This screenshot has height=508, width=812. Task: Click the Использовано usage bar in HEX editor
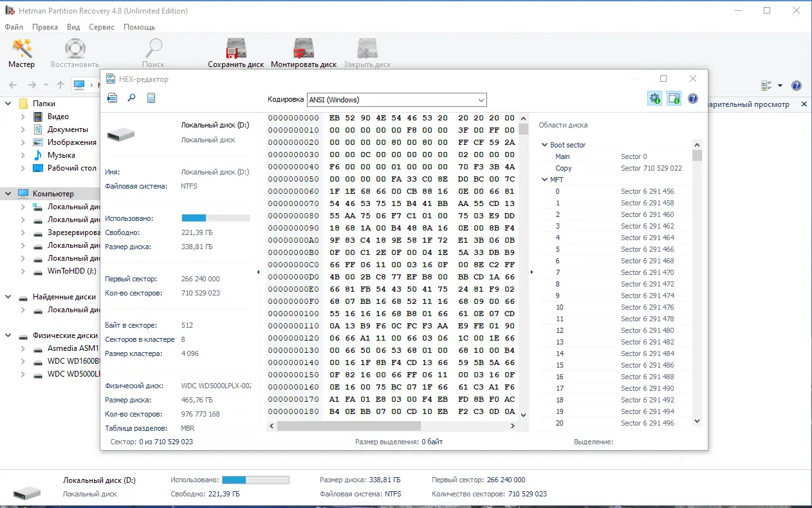click(x=216, y=218)
